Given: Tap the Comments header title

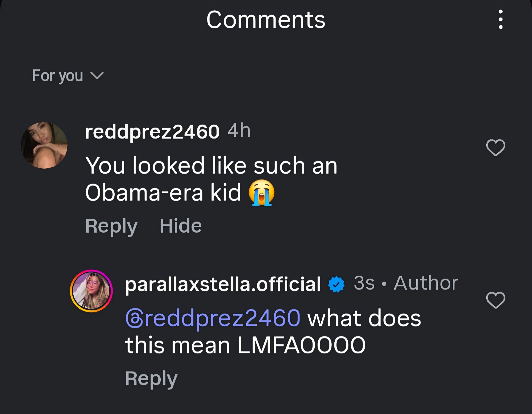Looking at the screenshot, I should [x=266, y=20].
